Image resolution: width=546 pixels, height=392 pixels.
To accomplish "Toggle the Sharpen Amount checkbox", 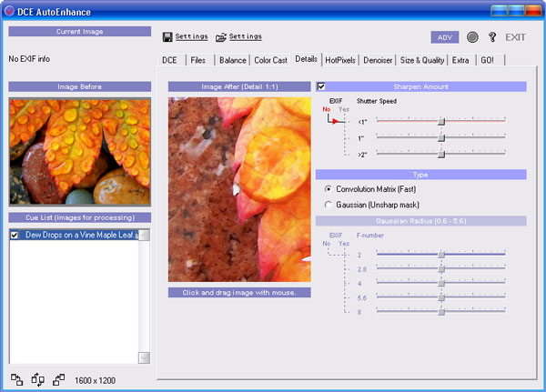I will tap(321, 86).
